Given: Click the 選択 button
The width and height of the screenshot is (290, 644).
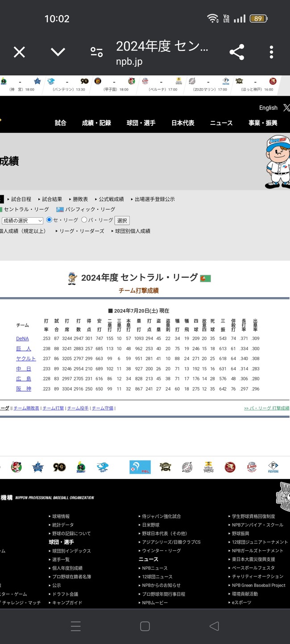Looking at the screenshot, I should pos(122,220).
